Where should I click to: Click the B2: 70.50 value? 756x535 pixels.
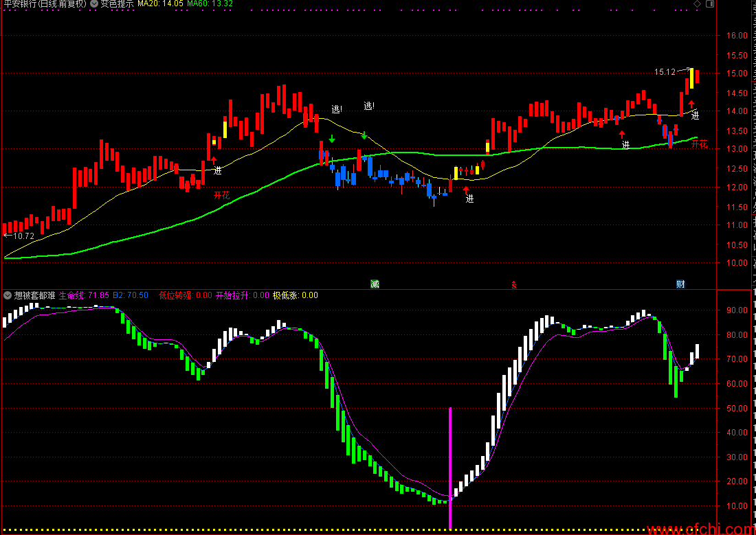[x=131, y=295]
